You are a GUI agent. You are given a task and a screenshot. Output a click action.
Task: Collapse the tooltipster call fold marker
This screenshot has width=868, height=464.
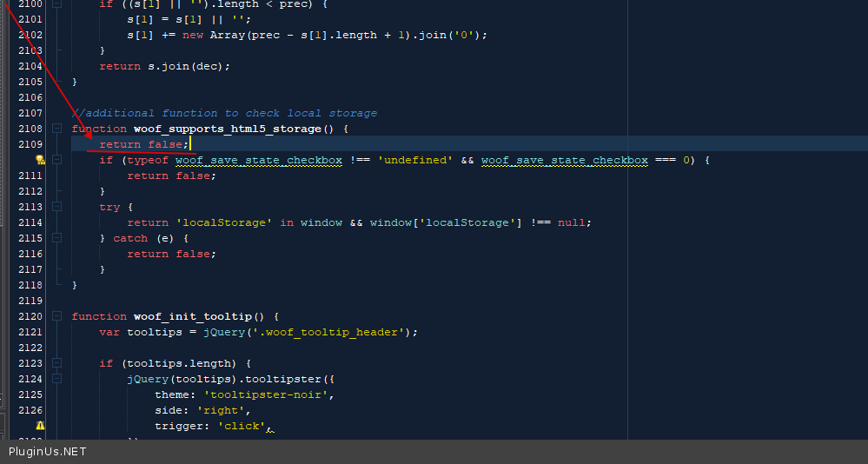point(57,379)
